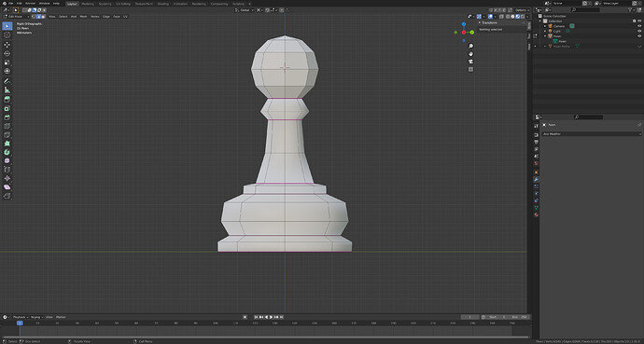Select the Annotate tool
Screen dimensions: 644x344
(7, 81)
